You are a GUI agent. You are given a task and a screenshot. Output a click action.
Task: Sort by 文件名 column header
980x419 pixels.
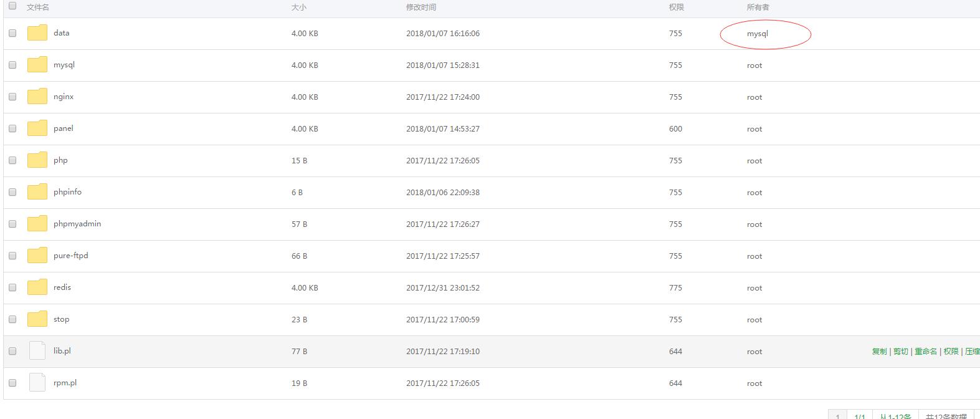(38, 7)
